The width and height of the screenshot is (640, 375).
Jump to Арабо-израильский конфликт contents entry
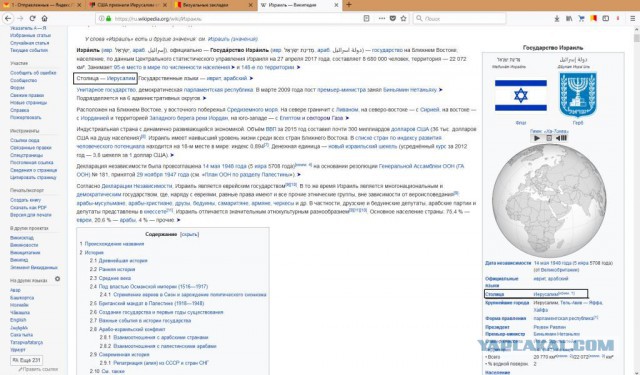(x=132, y=329)
